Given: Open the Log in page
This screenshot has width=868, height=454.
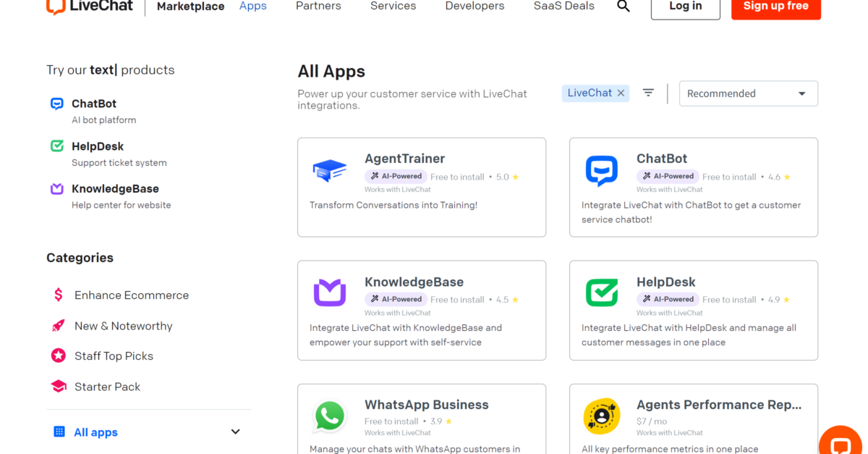Looking at the screenshot, I should click(x=685, y=5).
